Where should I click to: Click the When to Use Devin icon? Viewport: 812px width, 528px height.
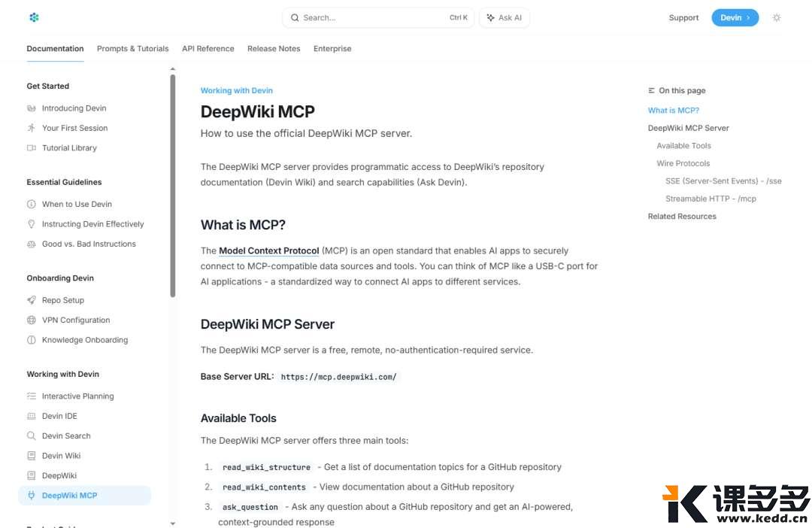(32, 204)
